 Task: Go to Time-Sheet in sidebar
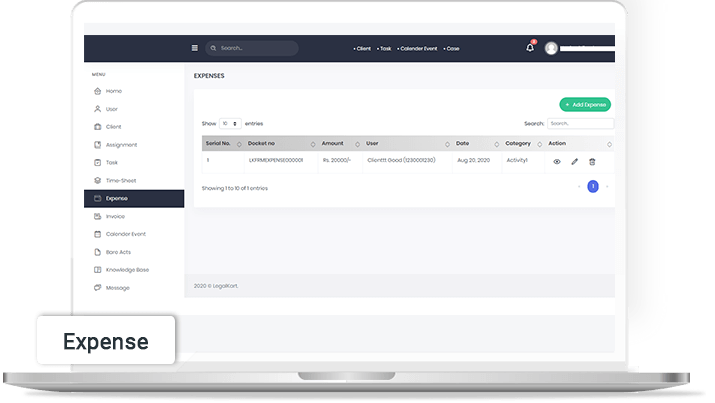pyautogui.click(x=119, y=180)
